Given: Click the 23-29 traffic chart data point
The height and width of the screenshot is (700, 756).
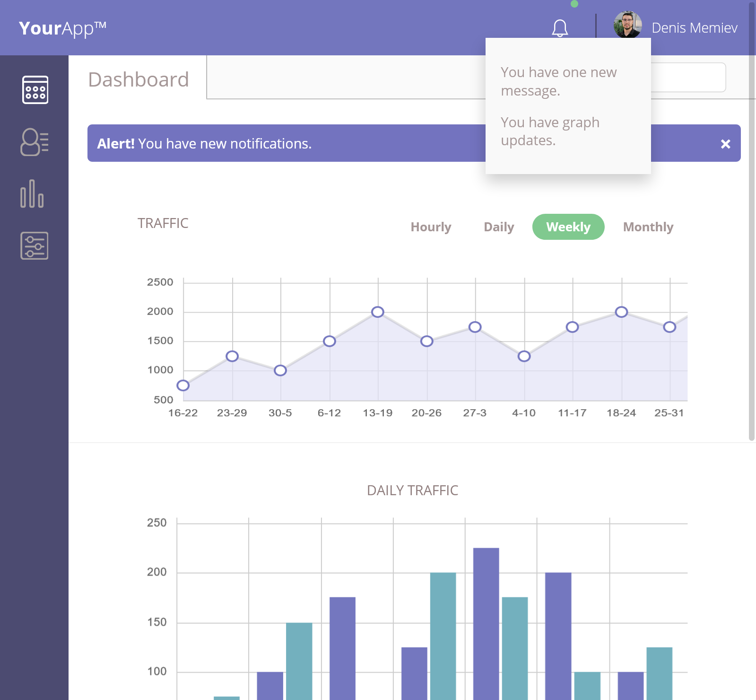Looking at the screenshot, I should [x=232, y=356].
